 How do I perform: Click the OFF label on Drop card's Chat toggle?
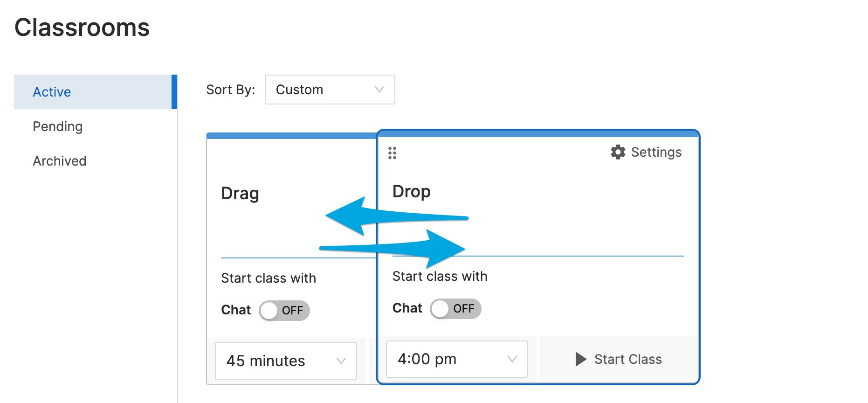464,309
